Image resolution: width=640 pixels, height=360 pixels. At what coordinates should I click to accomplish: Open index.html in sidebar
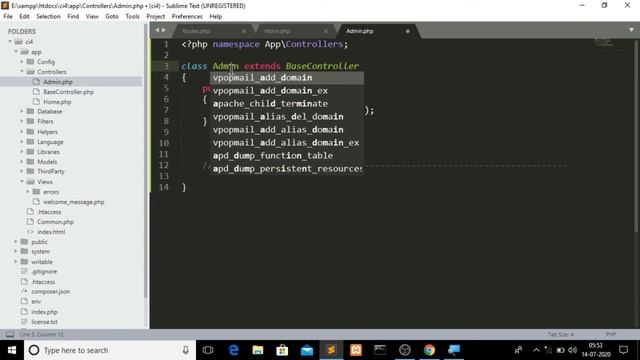51,231
